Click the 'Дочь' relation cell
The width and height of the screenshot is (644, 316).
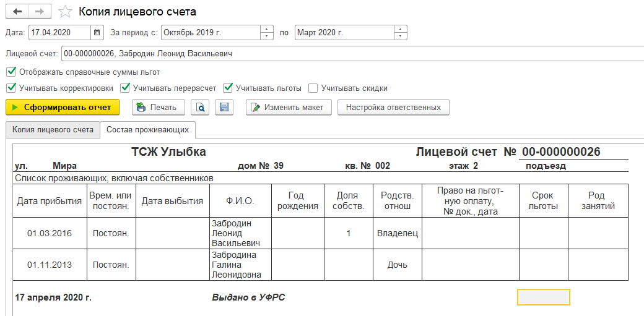[x=398, y=265]
